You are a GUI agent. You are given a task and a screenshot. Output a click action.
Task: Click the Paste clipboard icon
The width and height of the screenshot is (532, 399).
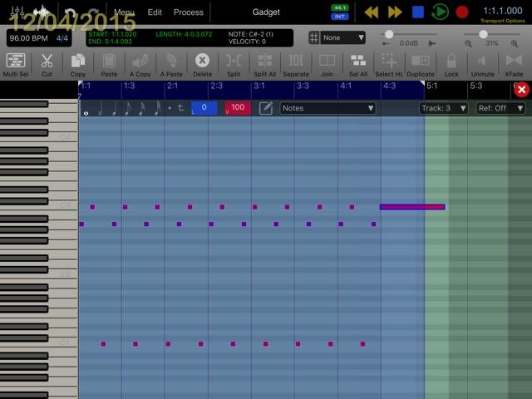[x=109, y=65]
